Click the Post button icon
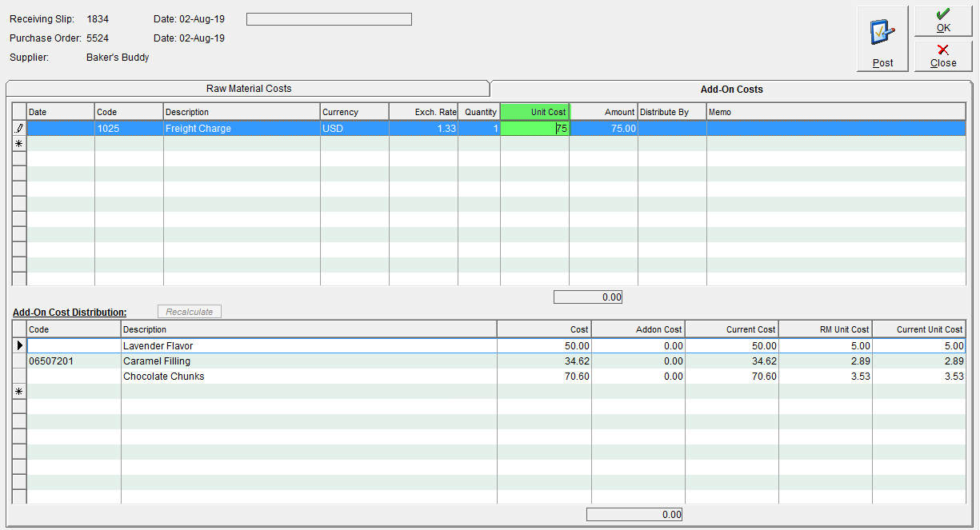 [x=882, y=34]
